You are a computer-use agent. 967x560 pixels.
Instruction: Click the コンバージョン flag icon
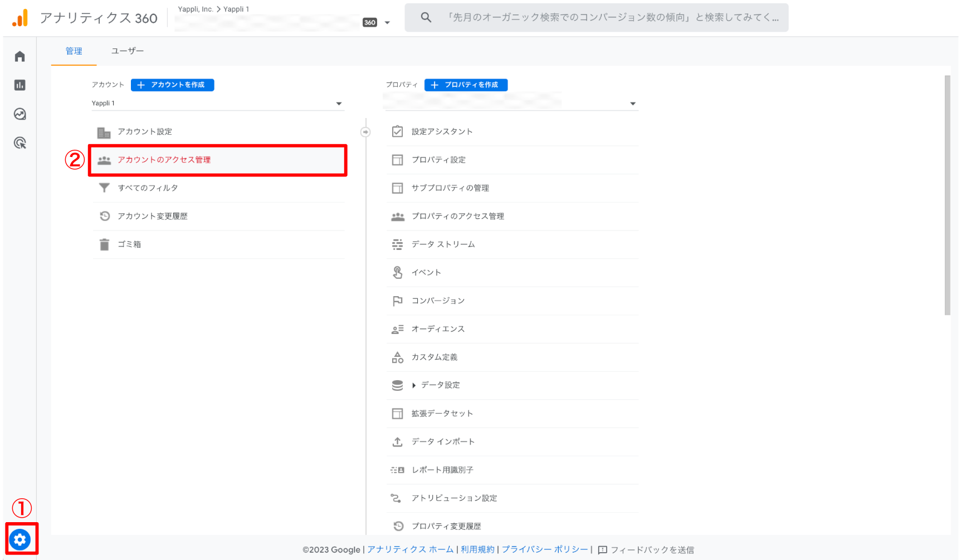click(x=398, y=301)
